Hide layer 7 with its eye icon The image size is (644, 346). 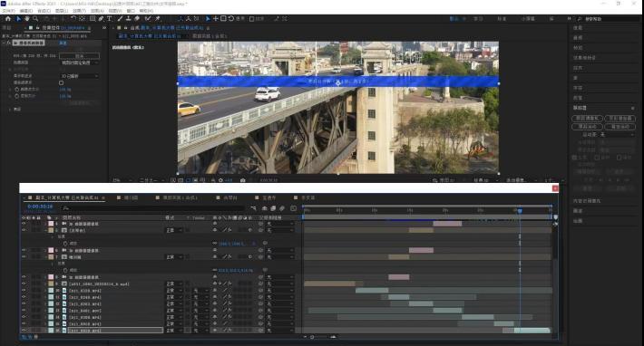pyautogui.click(x=24, y=257)
